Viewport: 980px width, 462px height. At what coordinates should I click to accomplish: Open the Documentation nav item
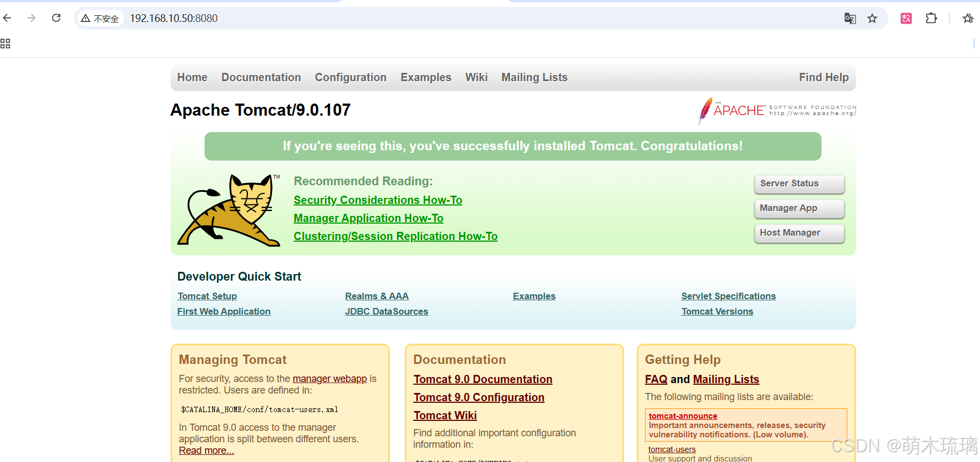click(x=261, y=77)
